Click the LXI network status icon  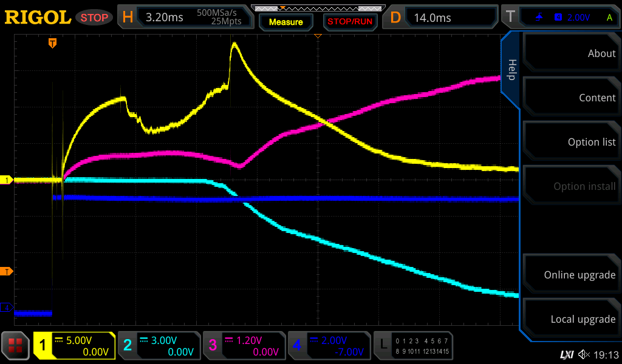[566, 354]
